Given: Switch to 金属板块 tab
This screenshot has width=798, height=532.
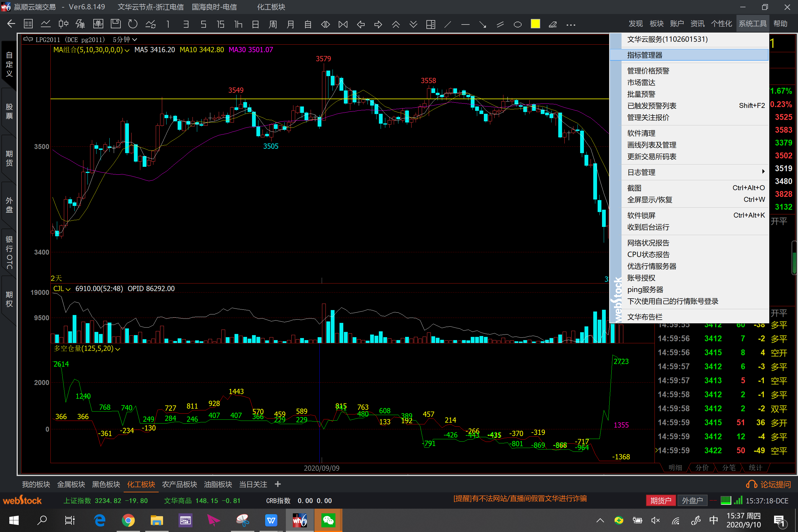Looking at the screenshot, I should pyautogui.click(x=71, y=484).
